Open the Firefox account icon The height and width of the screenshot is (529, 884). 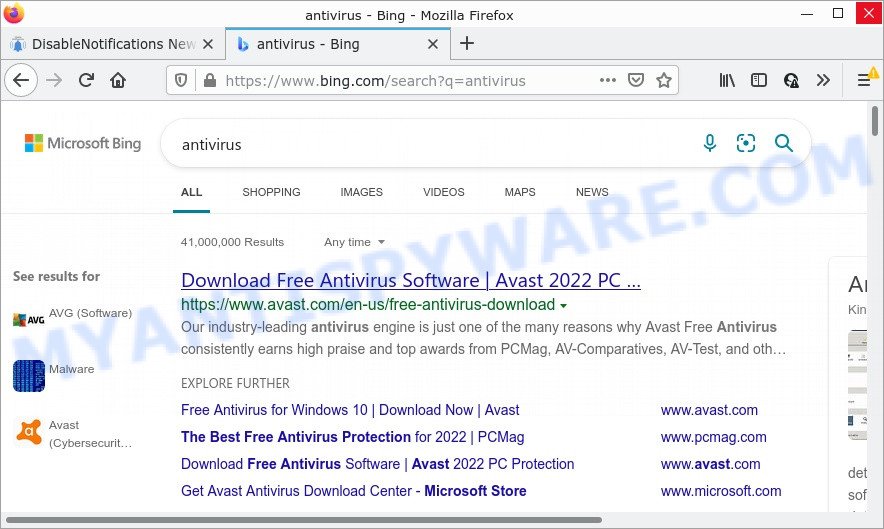[791, 81]
